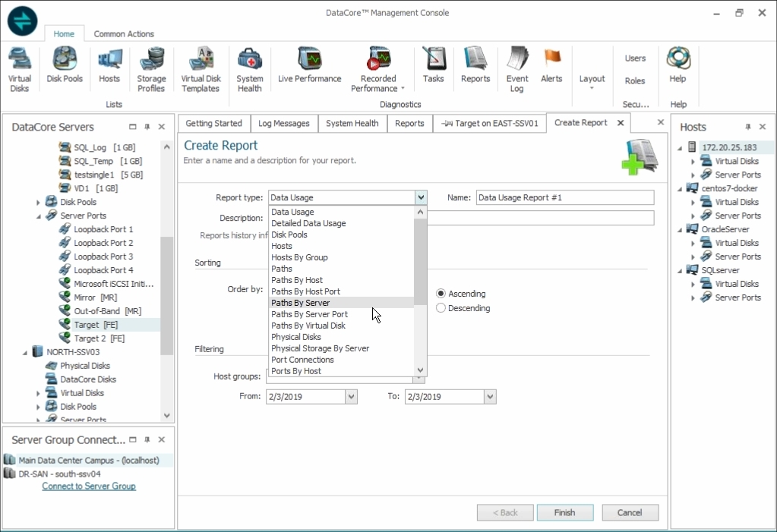Select 172.20.25.183 host icon
This screenshot has height=532, width=777.
pyautogui.click(x=692, y=147)
